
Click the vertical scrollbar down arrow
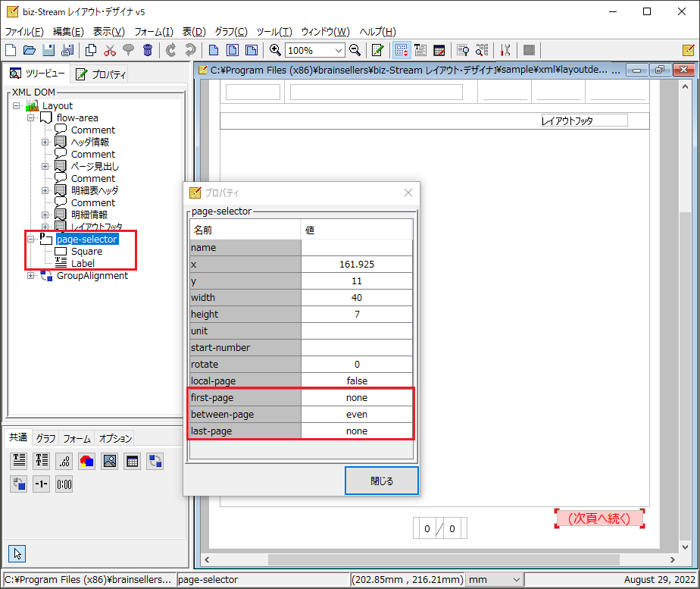[686, 547]
